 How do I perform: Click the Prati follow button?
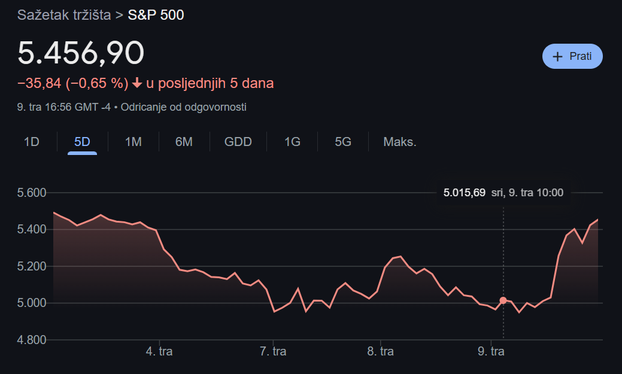[572, 56]
